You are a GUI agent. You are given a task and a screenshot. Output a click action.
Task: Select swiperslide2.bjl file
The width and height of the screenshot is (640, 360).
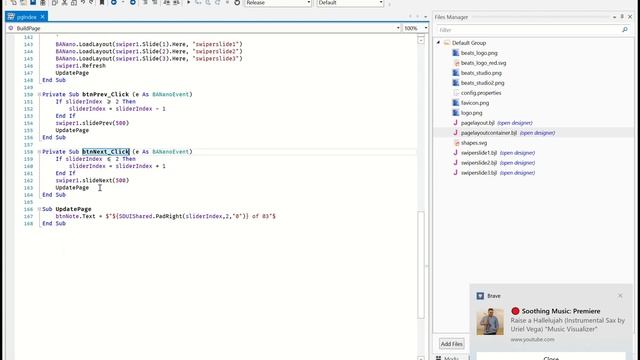click(479, 163)
